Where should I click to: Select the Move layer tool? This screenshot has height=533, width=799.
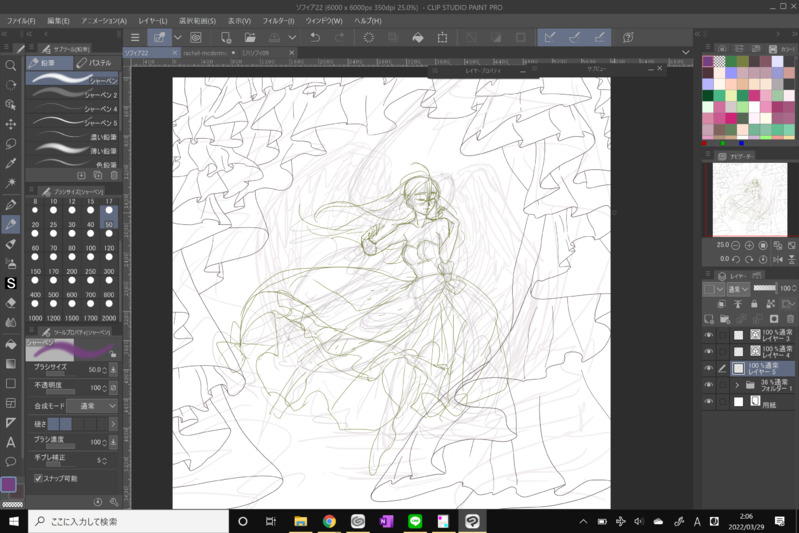(x=11, y=124)
